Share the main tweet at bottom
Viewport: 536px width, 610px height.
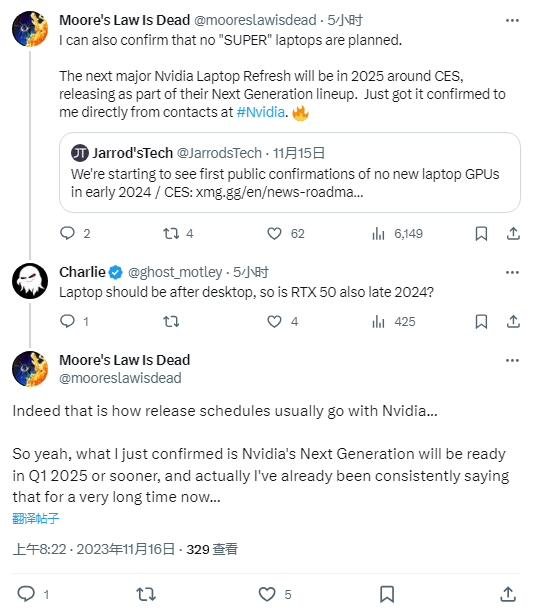point(508,594)
